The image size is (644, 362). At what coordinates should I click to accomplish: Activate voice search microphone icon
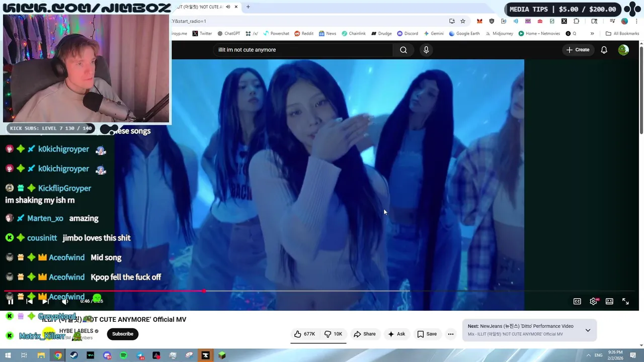(426, 50)
